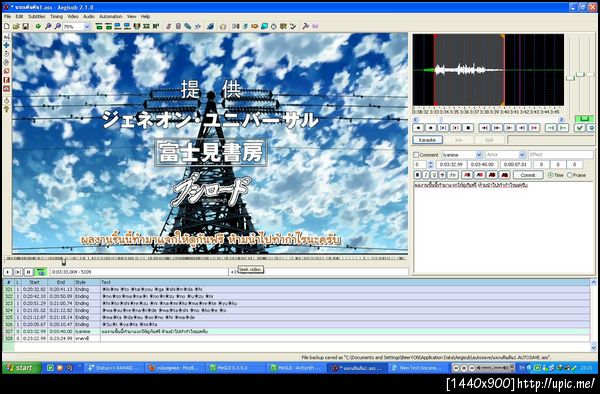Set shadow color with last AB button
This screenshot has width=600, height=394.
click(x=505, y=175)
